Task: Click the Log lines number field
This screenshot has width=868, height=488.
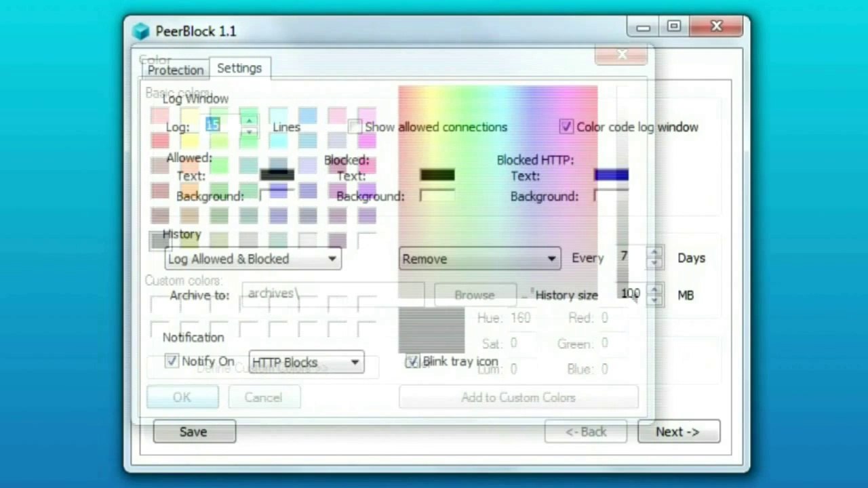Action: point(222,125)
